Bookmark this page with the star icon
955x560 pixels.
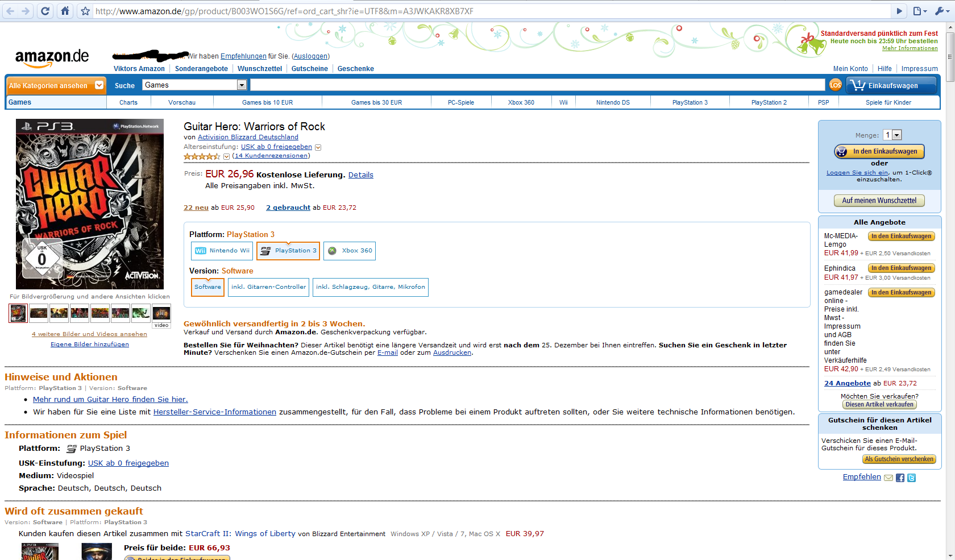pyautogui.click(x=85, y=11)
